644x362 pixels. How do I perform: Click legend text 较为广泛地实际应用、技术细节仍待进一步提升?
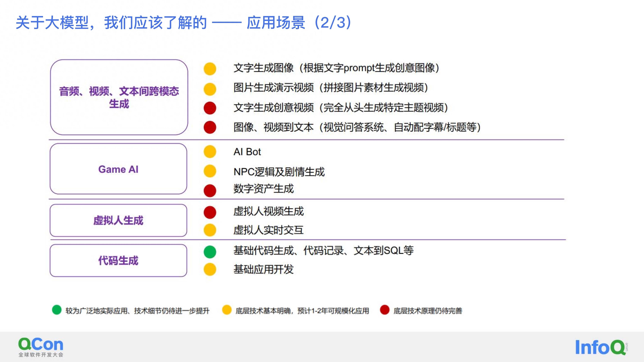pos(137,311)
